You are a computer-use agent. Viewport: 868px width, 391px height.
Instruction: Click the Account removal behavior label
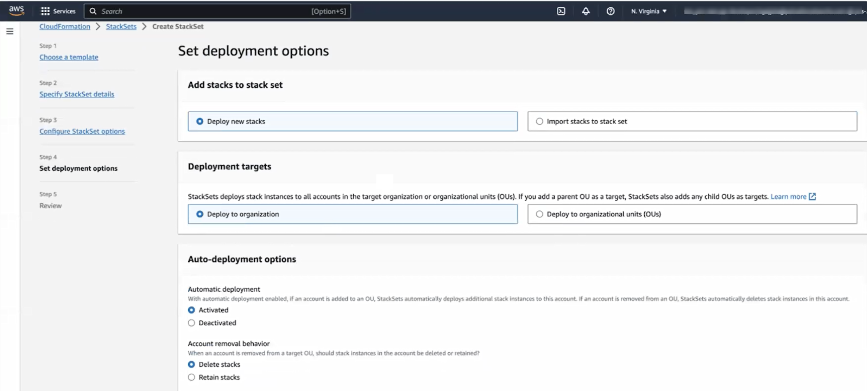point(228,344)
